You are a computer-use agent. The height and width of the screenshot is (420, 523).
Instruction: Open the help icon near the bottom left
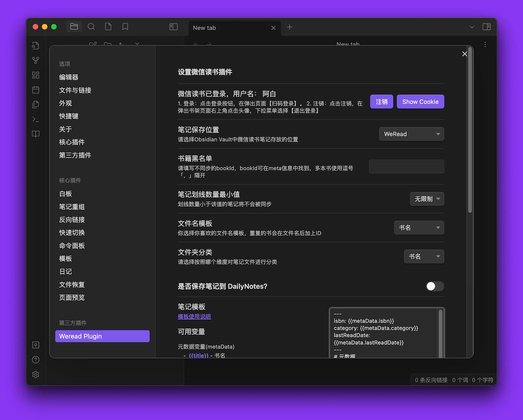tap(35, 360)
